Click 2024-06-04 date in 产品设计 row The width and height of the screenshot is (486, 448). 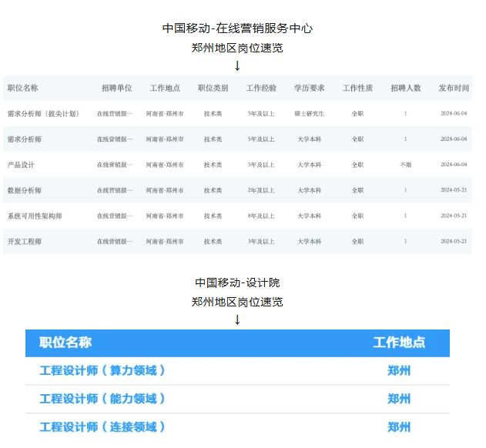tap(454, 165)
